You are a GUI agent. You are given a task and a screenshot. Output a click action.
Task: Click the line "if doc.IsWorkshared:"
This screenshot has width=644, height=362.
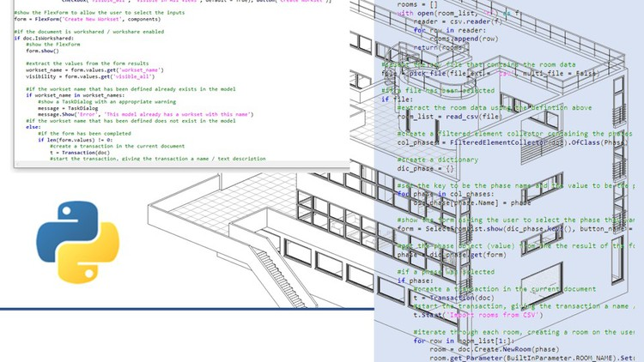tap(44, 38)
